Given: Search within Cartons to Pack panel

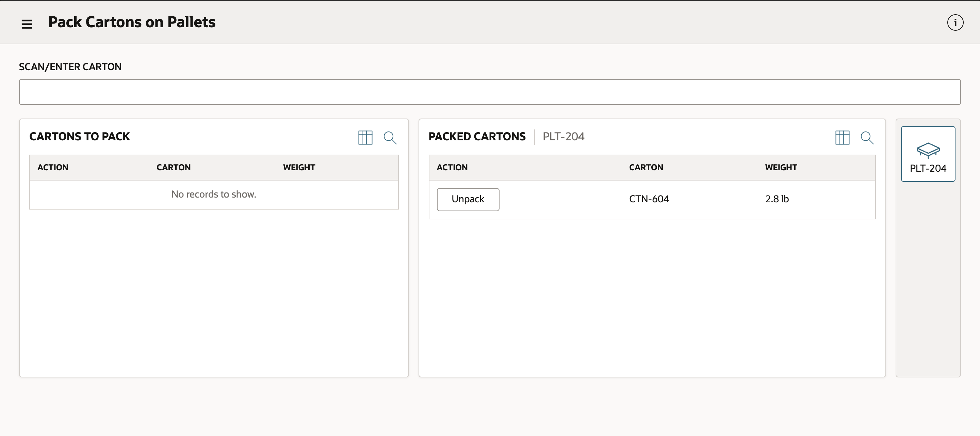Looking at the screenshot, I should coord(390,138).
